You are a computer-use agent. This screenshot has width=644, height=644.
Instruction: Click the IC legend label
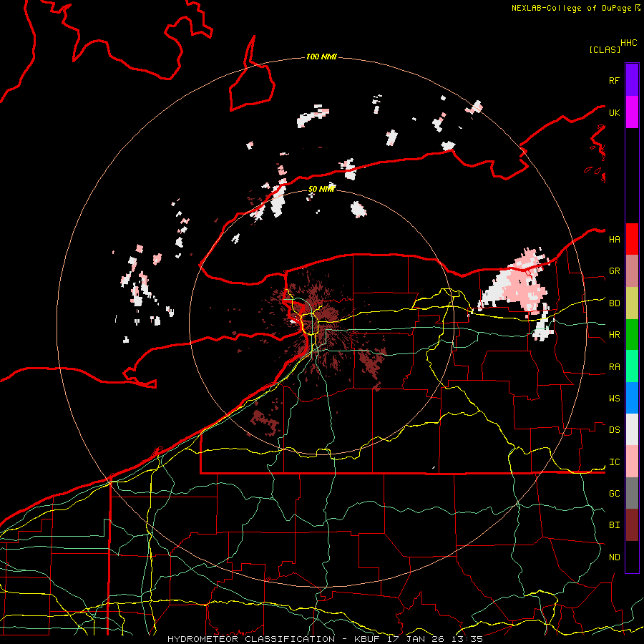614,462
